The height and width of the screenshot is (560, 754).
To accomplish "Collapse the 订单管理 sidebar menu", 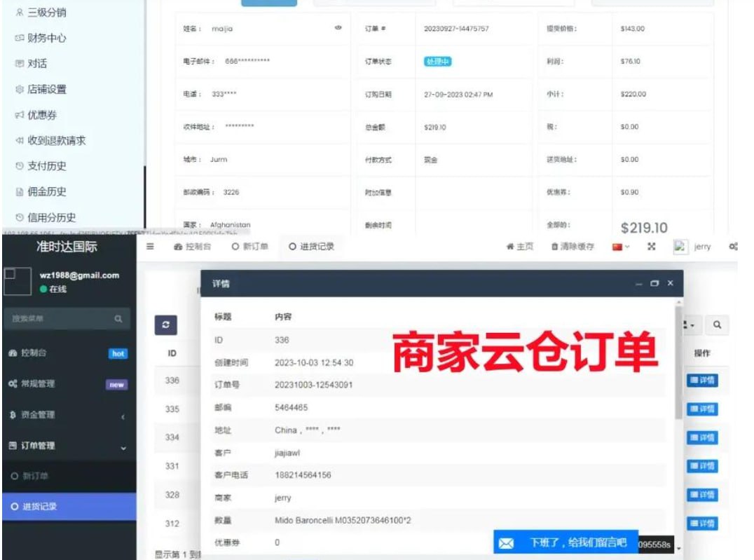I will [x=67, y=446].
